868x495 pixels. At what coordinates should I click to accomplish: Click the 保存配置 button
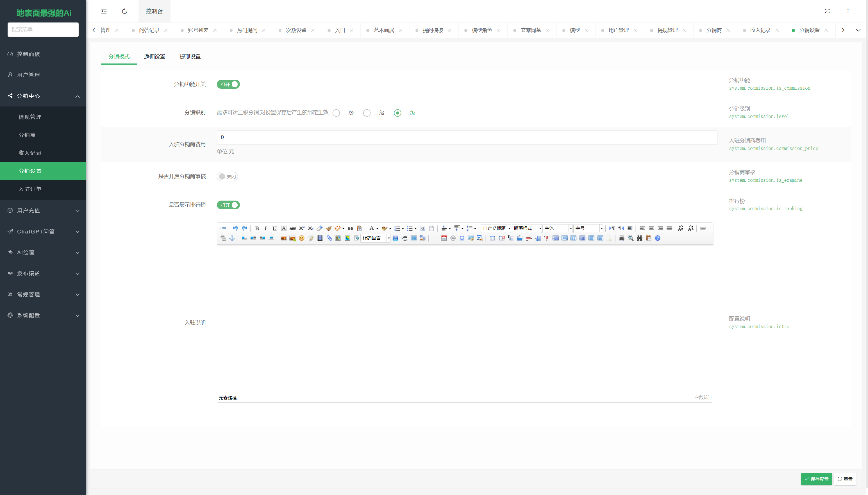coord(816,479)
